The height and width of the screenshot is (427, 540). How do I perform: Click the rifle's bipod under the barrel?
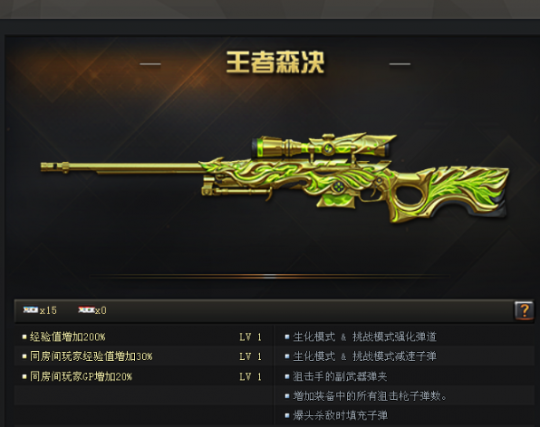coord(236,188)
